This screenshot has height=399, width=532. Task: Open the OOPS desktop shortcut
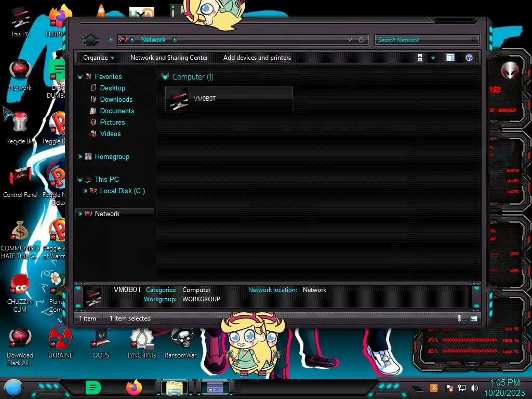pos(101,343)
